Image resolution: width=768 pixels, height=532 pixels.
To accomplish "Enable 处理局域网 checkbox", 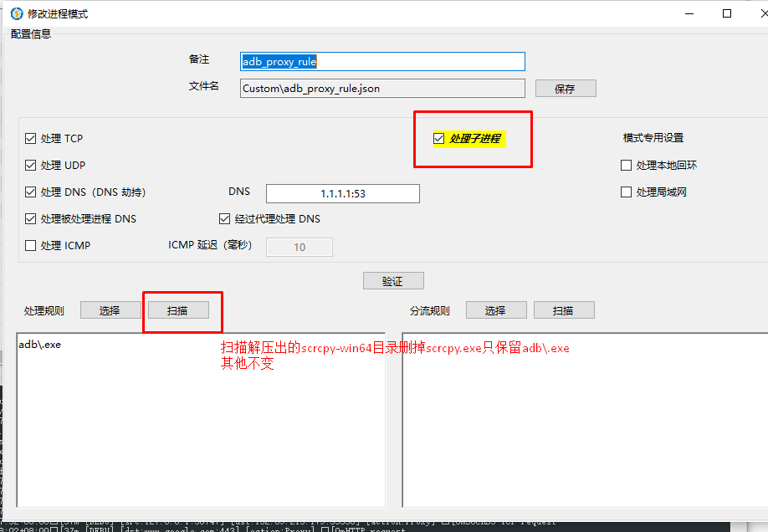I will click(x=626, y=192).
